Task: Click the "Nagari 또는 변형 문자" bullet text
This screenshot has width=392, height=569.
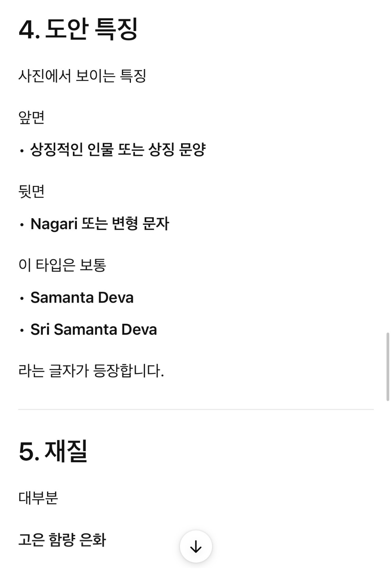Action: click(x=100, y=224)
